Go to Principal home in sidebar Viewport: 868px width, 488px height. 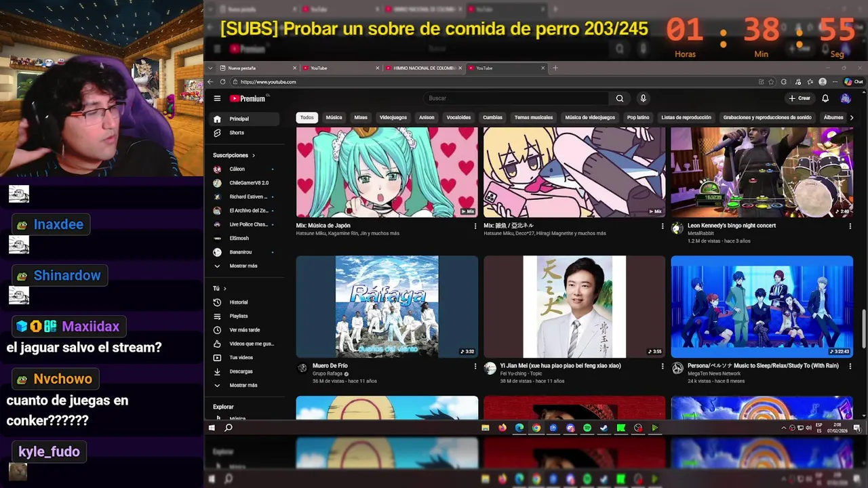pyautogui.click(x=245, y=119)
